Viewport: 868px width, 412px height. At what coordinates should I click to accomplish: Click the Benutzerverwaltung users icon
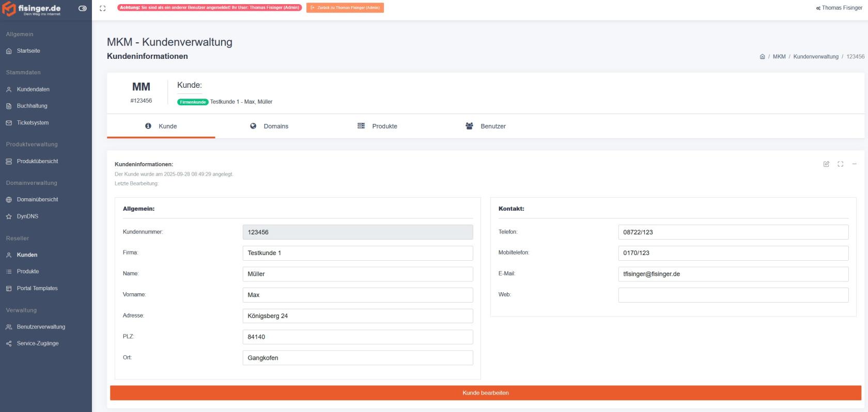pyautogui.click(x=9, y=327)
